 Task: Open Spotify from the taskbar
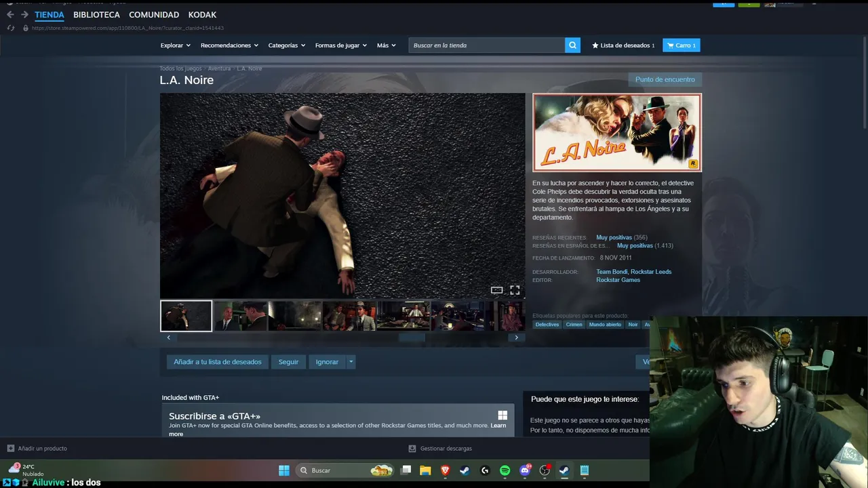[505, 470]
